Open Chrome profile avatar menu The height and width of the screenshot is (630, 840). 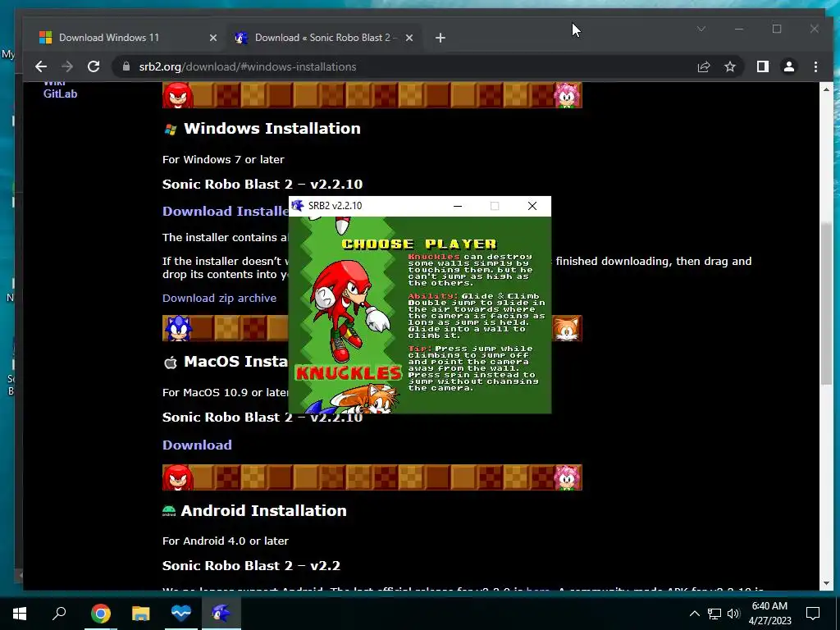(x=788, y=67)
